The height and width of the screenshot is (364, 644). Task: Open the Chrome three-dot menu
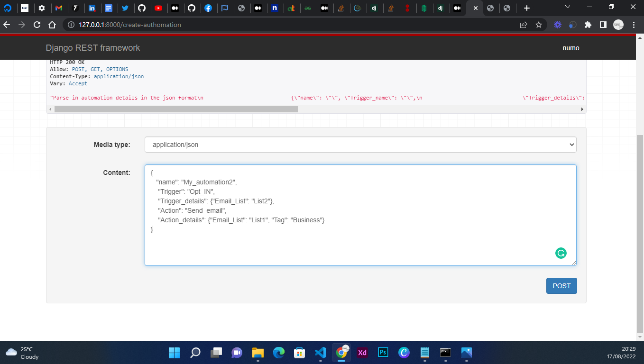point(634,25)
